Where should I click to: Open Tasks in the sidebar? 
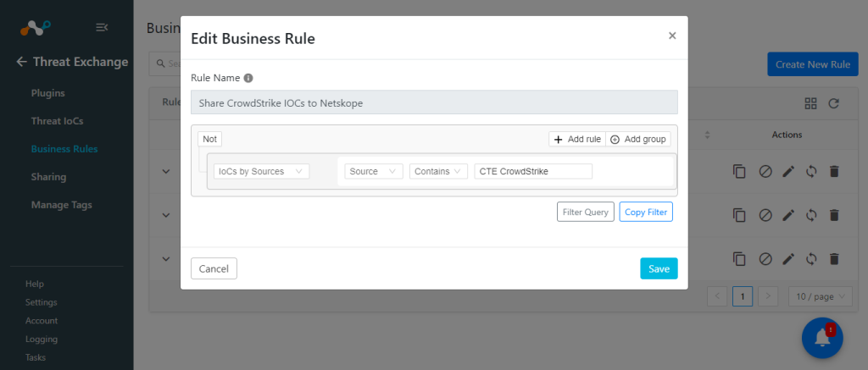[x=36, y=357]
